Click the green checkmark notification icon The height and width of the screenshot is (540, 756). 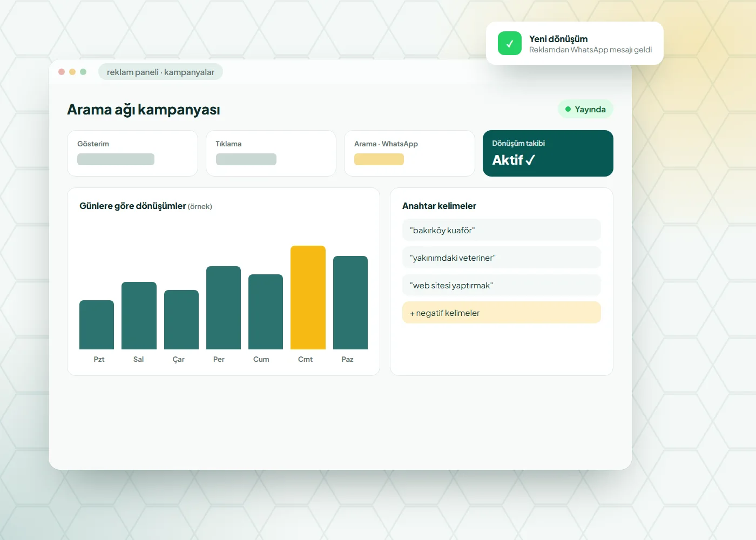coord(510,43)
